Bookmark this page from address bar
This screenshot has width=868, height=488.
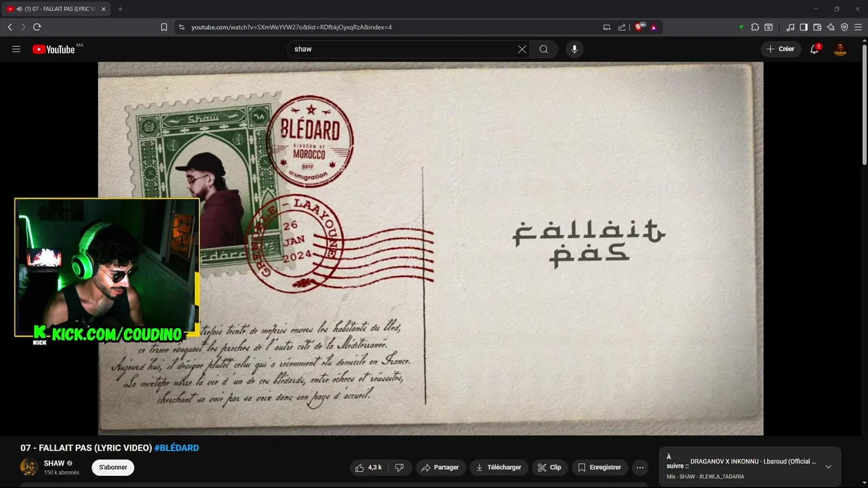click(164, 27)
